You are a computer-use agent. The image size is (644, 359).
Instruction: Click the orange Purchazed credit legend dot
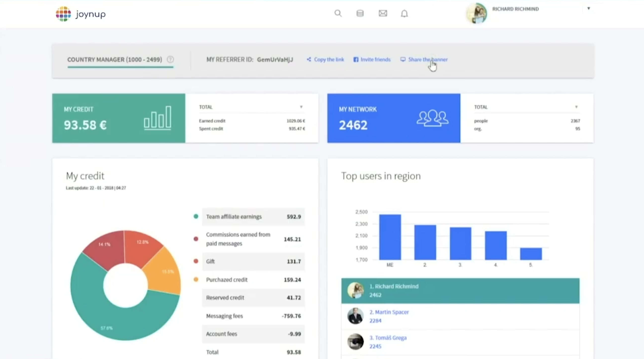196,280
